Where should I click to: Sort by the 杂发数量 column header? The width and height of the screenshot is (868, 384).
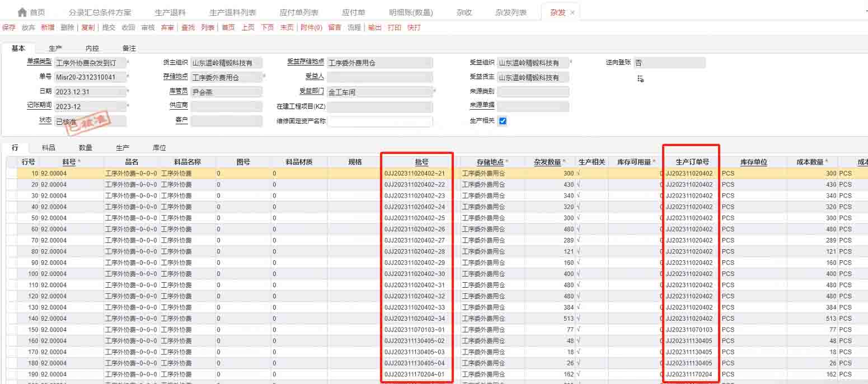pos(547,162)
